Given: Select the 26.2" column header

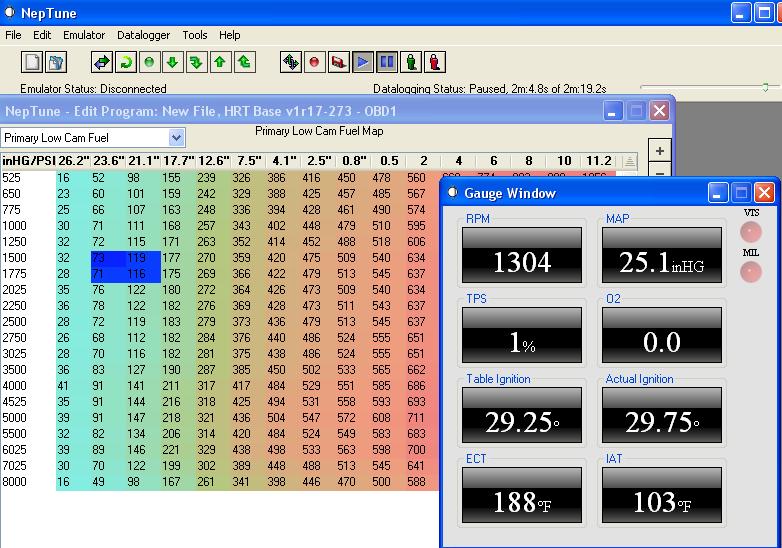Looking at the screenshot, I should (x=73, y=161).
